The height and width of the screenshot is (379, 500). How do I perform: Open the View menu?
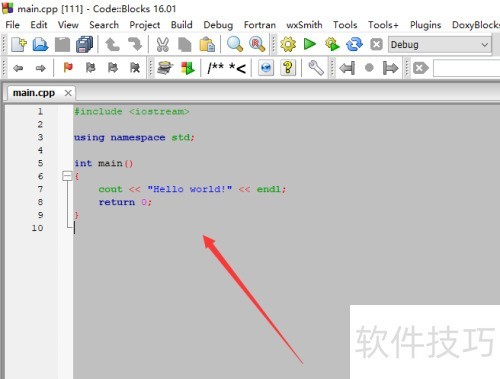(68, 25)
